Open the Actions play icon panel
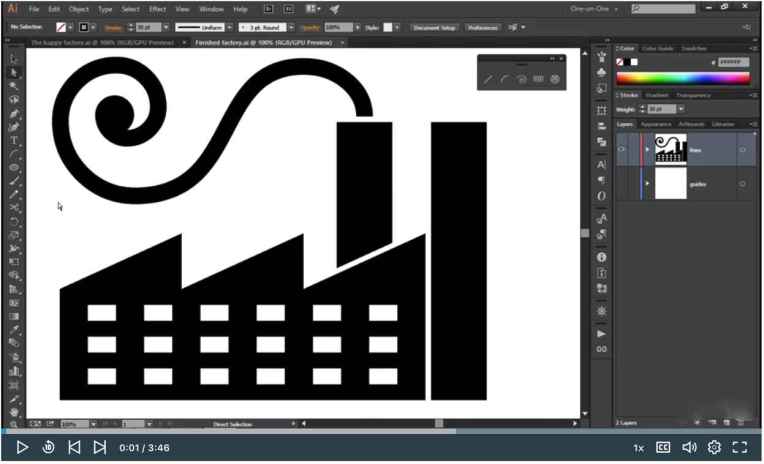The height and width of the screenshot is (464, 764). click(601, 333)
